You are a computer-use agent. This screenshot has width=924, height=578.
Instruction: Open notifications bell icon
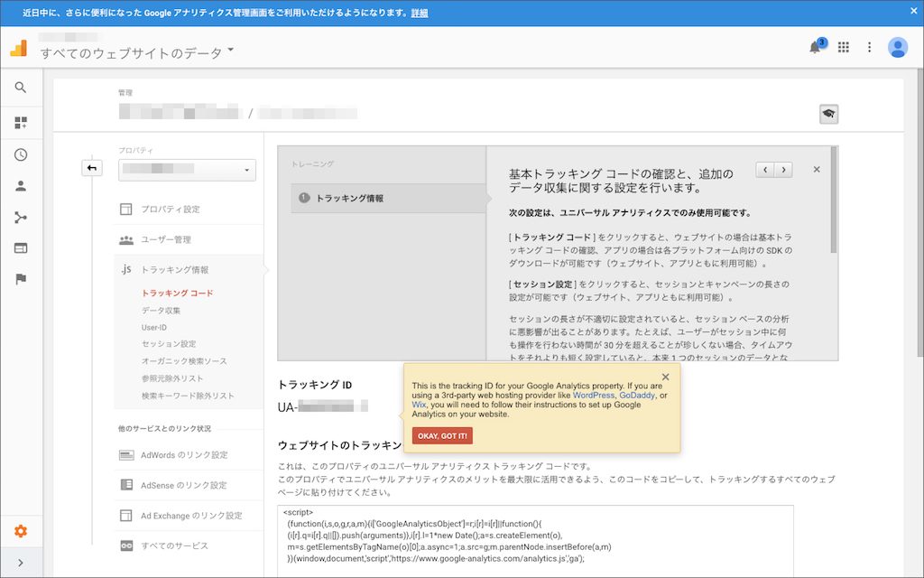(815, 47)
